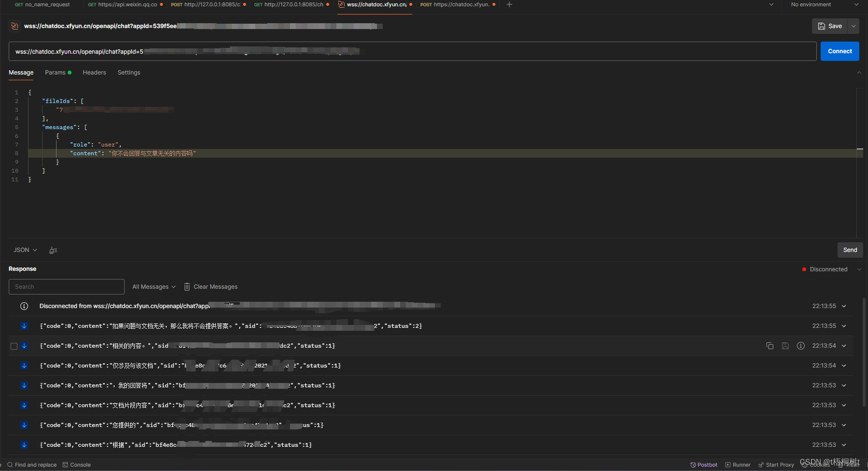Click Start Proxy
This screenshot has width=868, height=471.
(776, 465)
